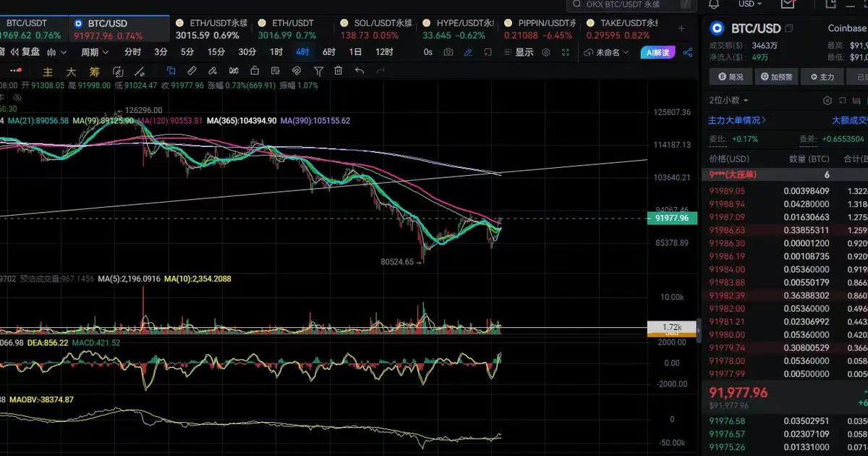Open the 显示 display menu
The width and height of the screenshot is (868, 456).
[x=518, y=52]
